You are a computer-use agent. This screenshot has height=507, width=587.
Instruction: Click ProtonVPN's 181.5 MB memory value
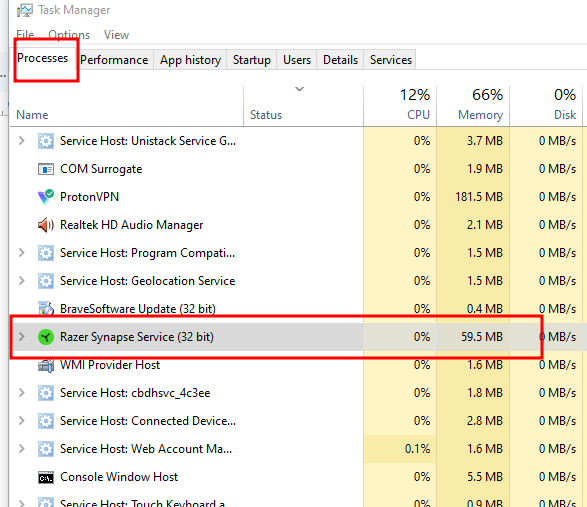tap(479, 197)
